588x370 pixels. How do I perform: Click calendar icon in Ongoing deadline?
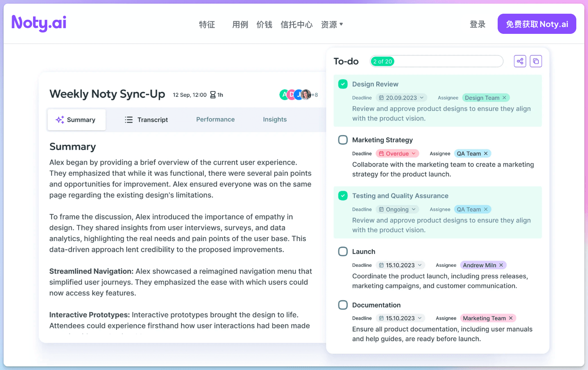pos(381,209)
